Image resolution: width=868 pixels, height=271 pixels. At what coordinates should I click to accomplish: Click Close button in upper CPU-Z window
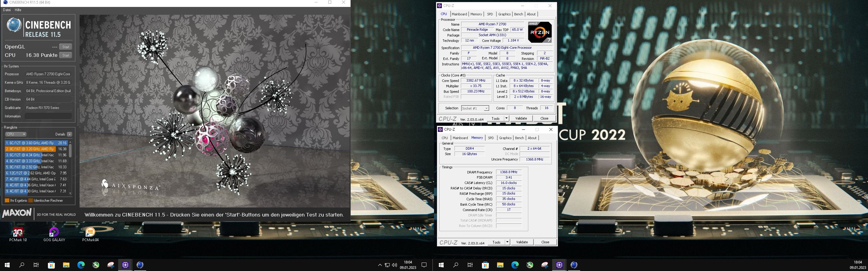(x=544, y=119)
